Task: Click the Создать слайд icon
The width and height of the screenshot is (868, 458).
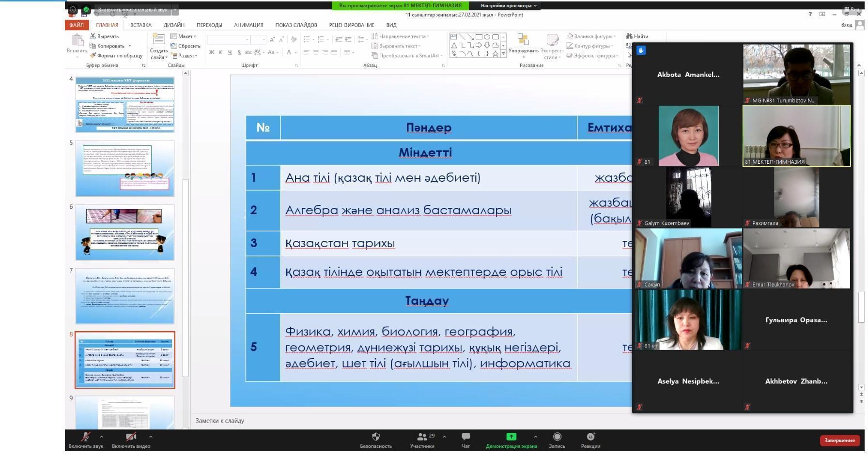Action: pyautogui.click(x=158, y=40)
